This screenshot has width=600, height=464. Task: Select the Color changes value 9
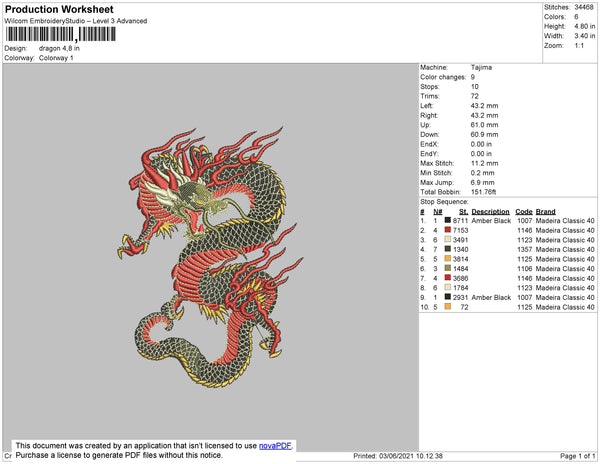pos(473,77)
